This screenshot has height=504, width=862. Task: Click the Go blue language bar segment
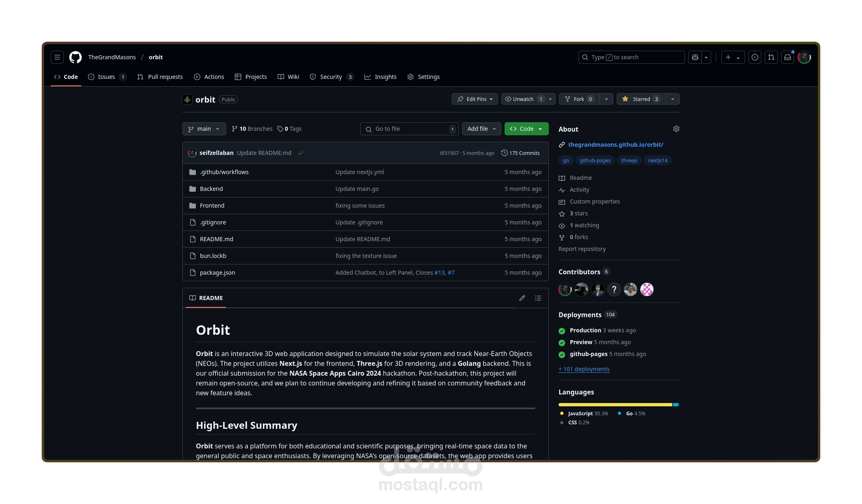pyautogui.click(x=676, y=405)
